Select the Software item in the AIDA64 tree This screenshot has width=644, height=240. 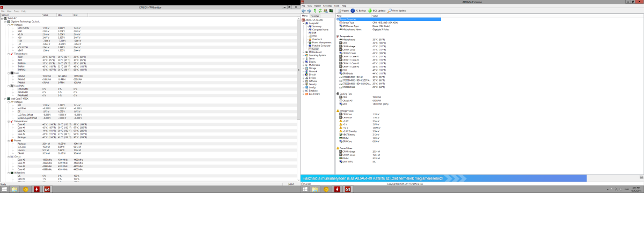(x=312, y=81)
